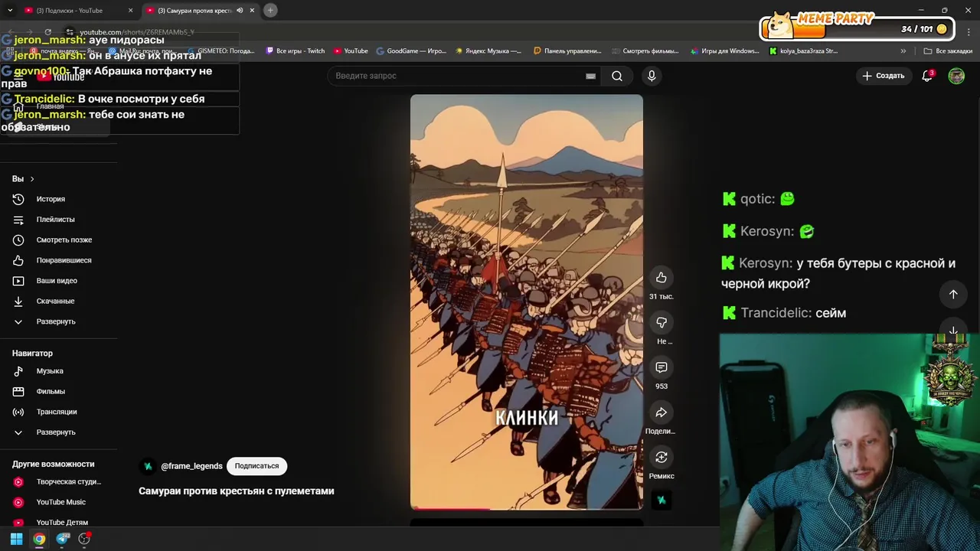The height and width of the screenshot is (551, 980).
Task: Open Трансляции live streams
Action: (58, 412)
